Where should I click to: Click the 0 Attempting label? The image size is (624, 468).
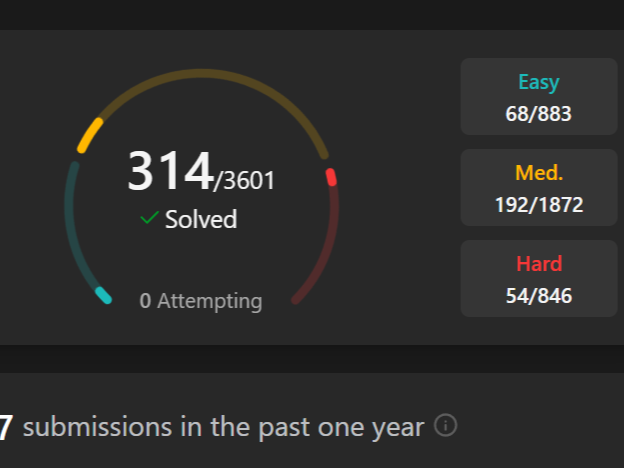click(201, 301)
